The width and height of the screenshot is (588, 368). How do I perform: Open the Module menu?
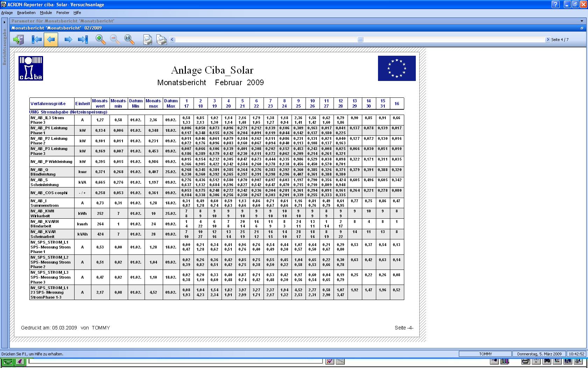click(46, 13)
